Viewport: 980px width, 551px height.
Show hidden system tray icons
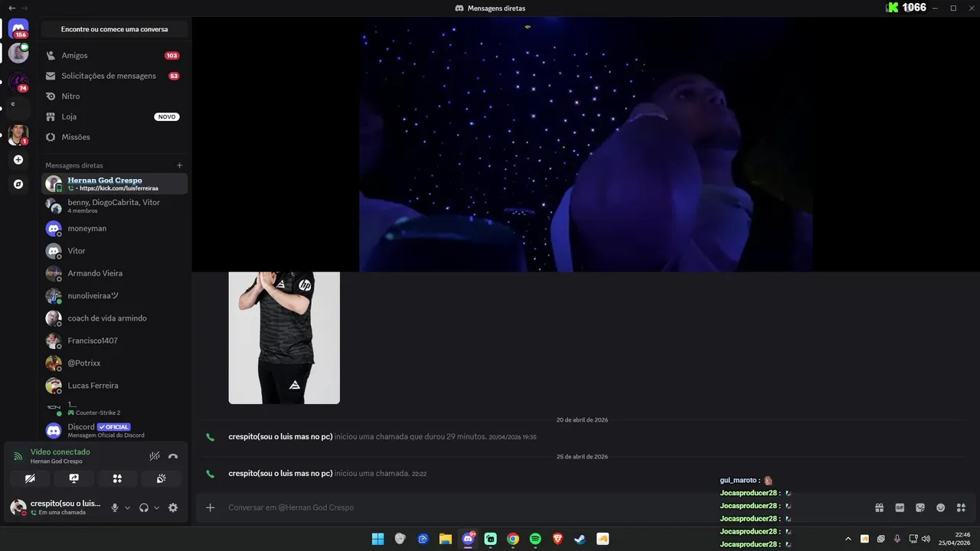coord(848,539)
